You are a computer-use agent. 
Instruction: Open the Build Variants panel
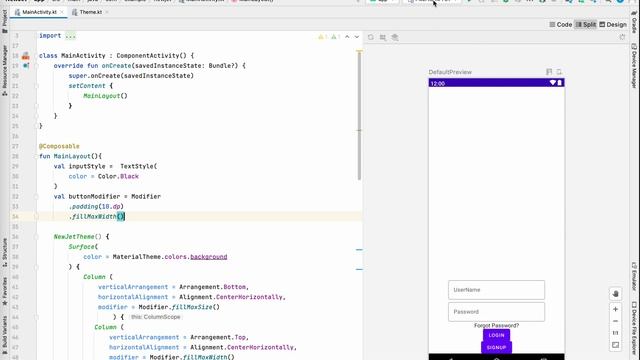pos(4,335)
